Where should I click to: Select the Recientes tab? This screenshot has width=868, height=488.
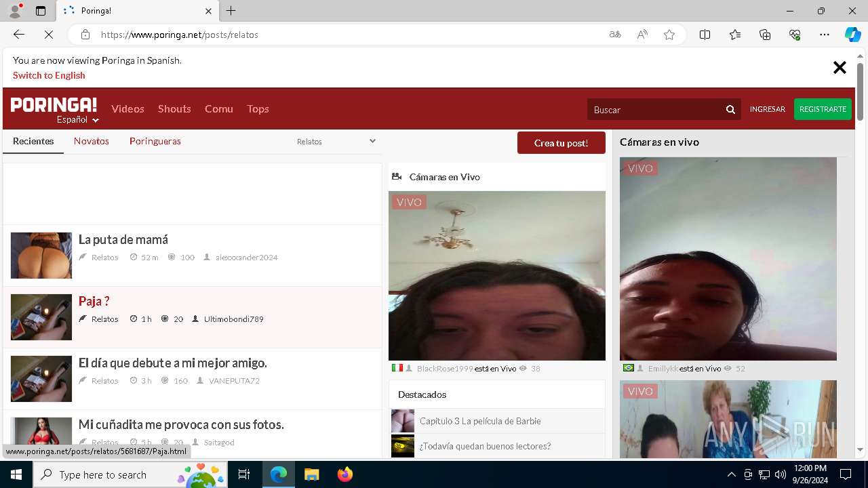pyautogui.click(x=33, y=141)
